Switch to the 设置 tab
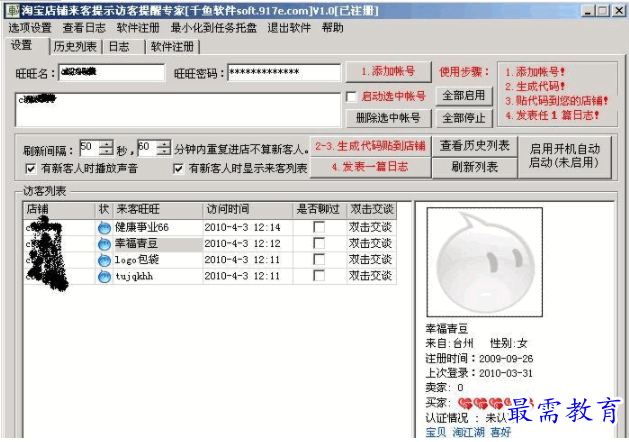The width and height of the screenshot is (629, 442). (x=27, y=46)
